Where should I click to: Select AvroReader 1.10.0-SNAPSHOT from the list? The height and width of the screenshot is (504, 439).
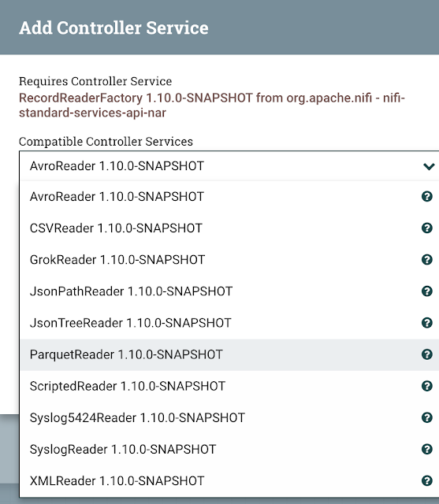point(229,196)
